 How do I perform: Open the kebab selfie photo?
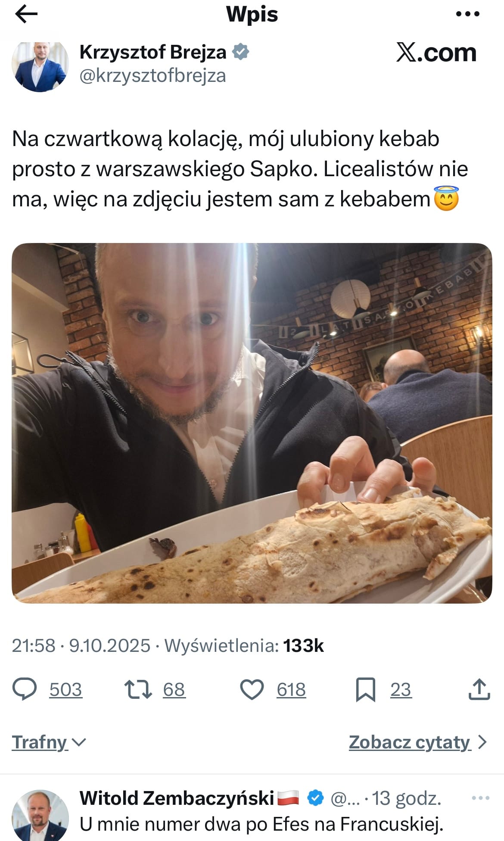tap(252, 423)
